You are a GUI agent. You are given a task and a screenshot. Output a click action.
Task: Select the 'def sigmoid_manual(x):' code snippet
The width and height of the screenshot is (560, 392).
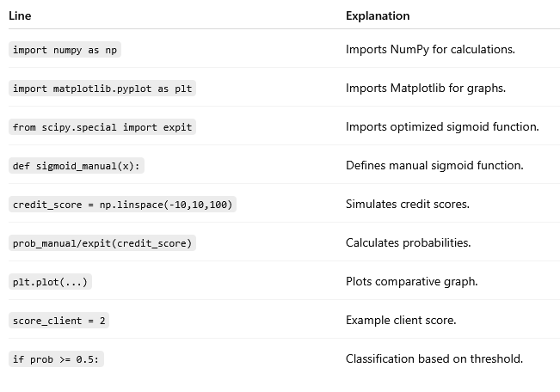point(77,166)
